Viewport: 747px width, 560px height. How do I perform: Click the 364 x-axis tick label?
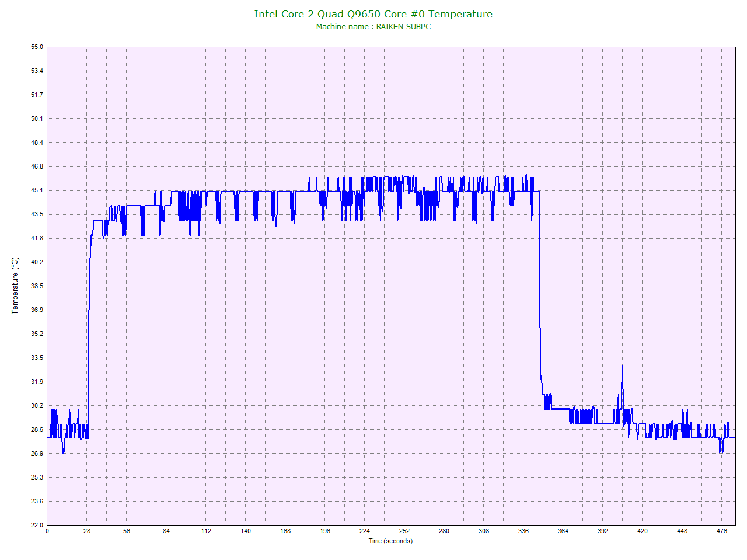[x=563, y=531]
